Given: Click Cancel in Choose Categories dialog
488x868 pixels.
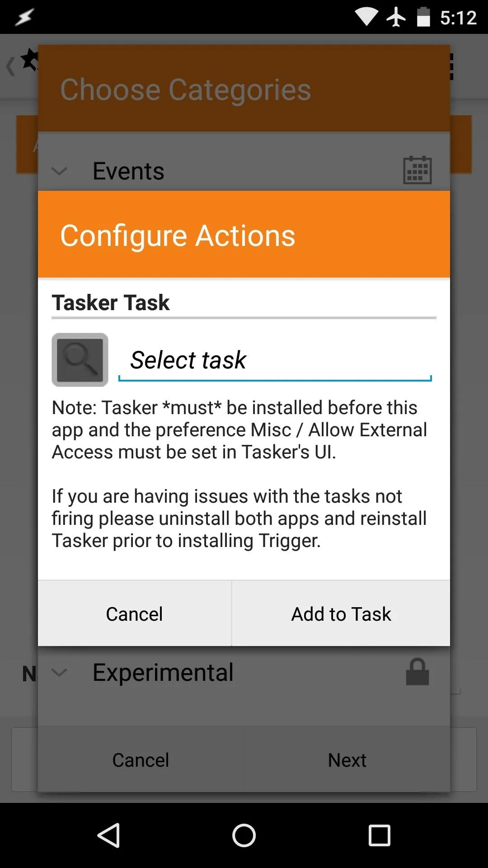Looking at the screenshot, I should pyautogui.click(x=141, y=760).
